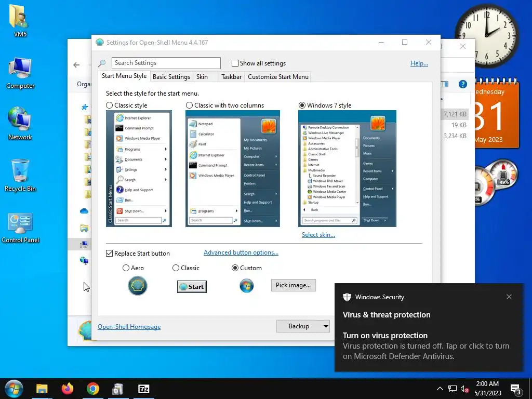532x399 pixels.
Task: Click the analog clock desktop gadget
Action: click(486, 35)
